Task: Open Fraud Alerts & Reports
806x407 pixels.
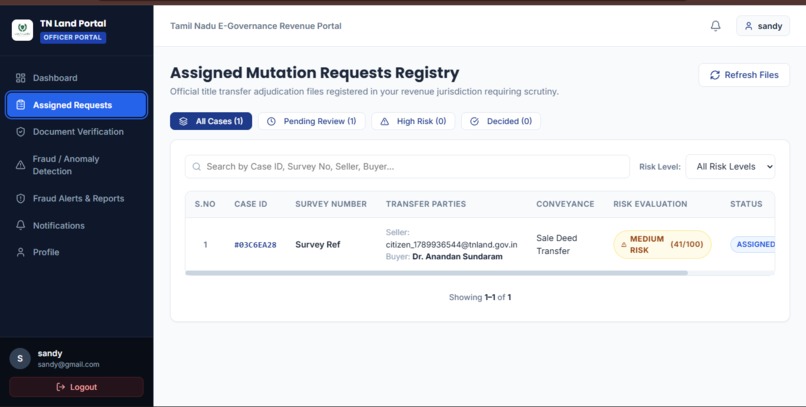Action: pos(77,198)
